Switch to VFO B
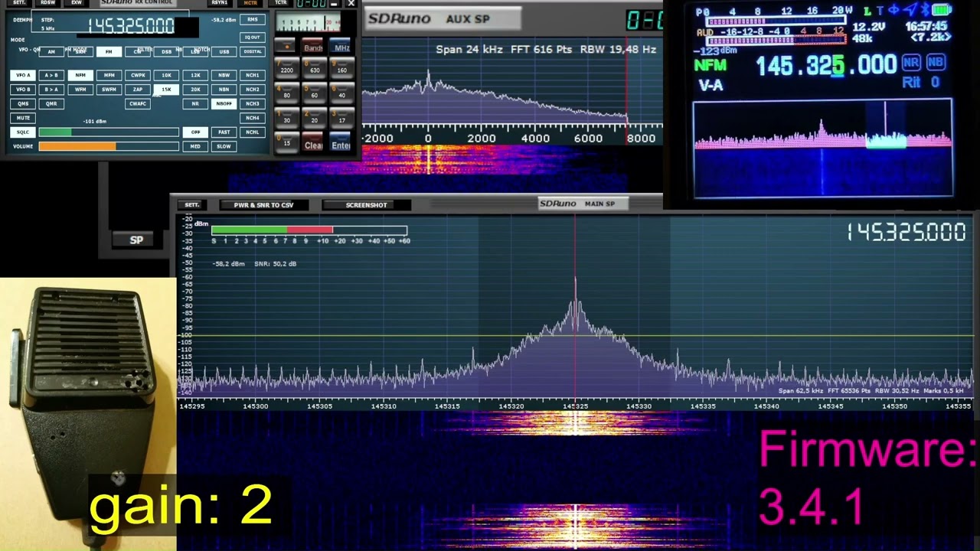The width and height of the screenshot is (980, 551). [22, 89]
